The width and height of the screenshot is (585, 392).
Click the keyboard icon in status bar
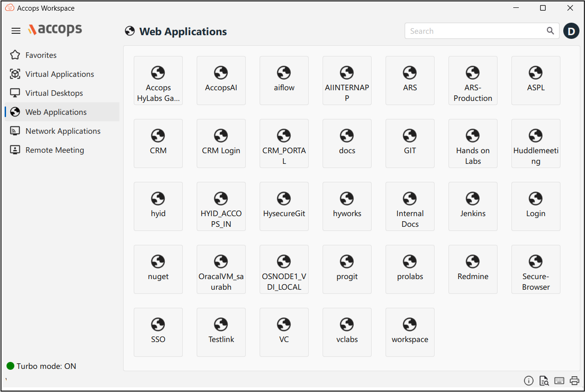(559, 381)
